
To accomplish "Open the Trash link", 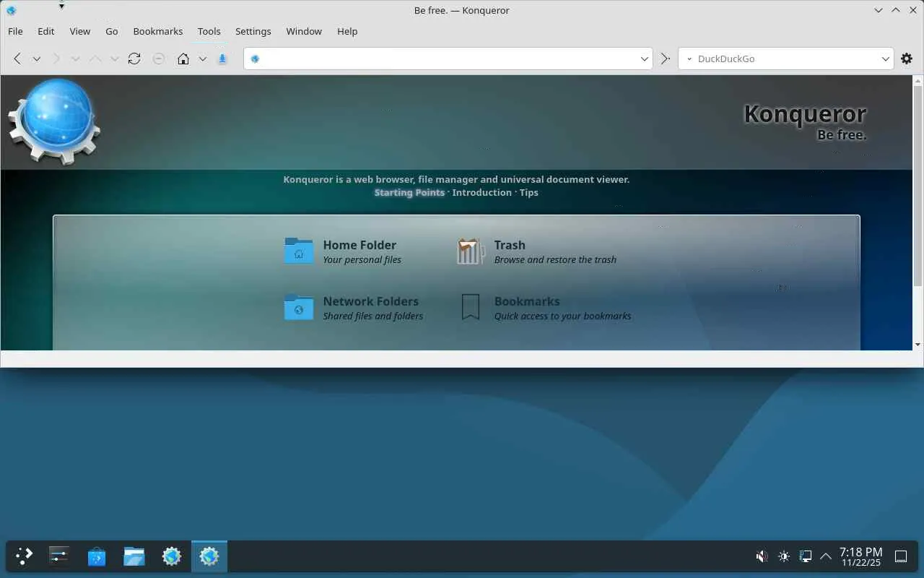I will tap(510, 245).
